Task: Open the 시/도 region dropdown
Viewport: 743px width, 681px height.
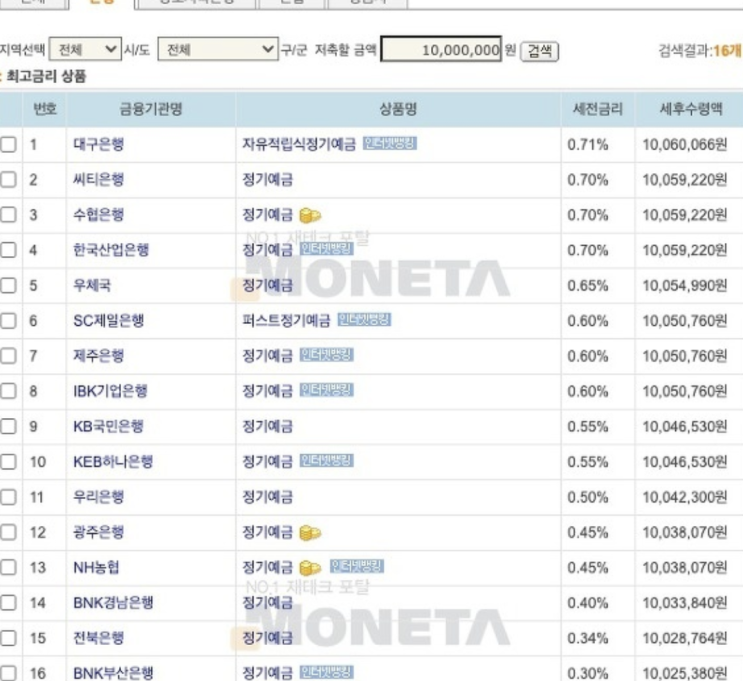Action: (x=85, y=49)
